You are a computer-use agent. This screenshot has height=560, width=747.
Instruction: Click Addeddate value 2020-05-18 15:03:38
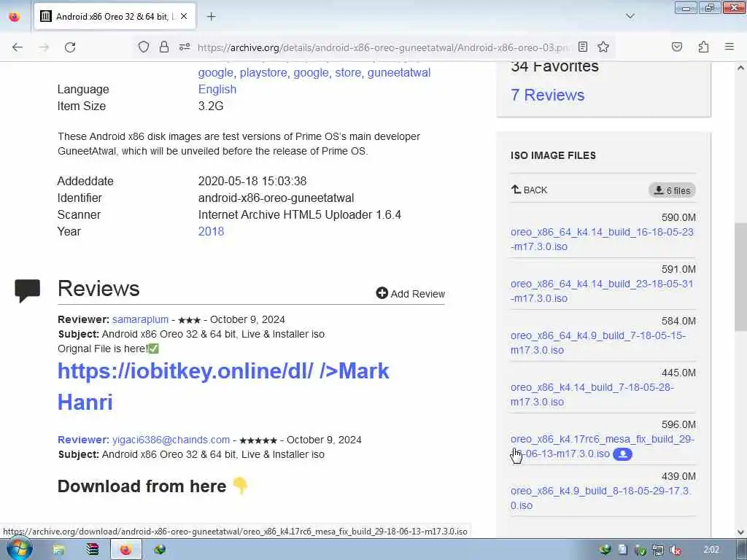pos(252,181)
